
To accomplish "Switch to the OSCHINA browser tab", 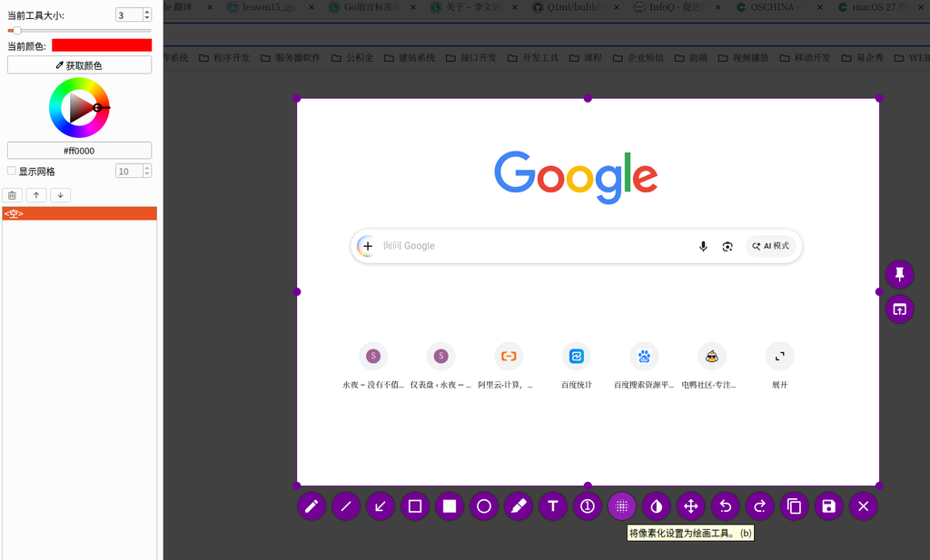I will point(778,7).
